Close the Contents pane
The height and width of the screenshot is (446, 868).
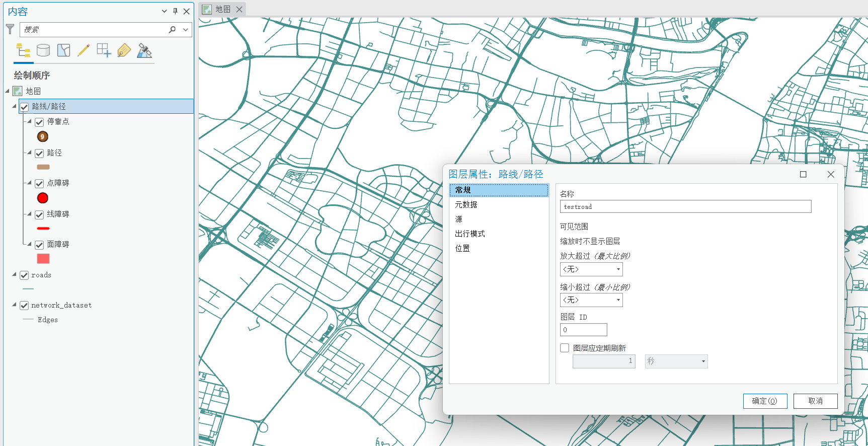[x=187, y=11]
